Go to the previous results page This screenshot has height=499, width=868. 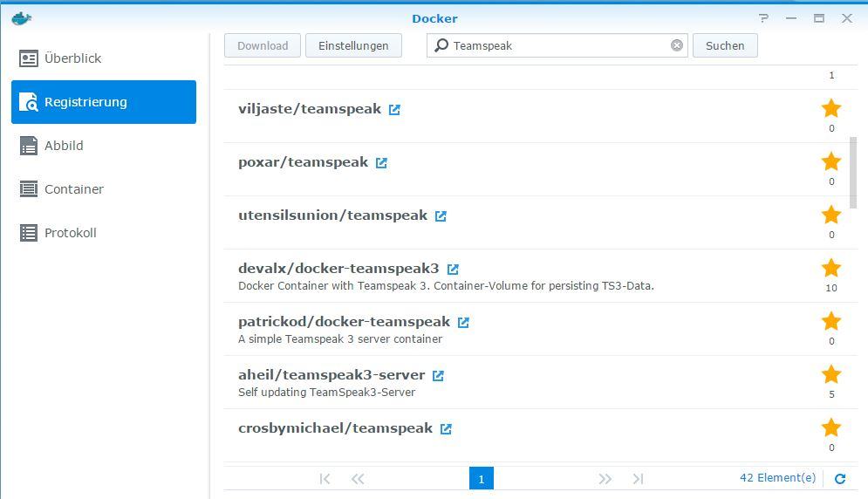click(358, 479)
